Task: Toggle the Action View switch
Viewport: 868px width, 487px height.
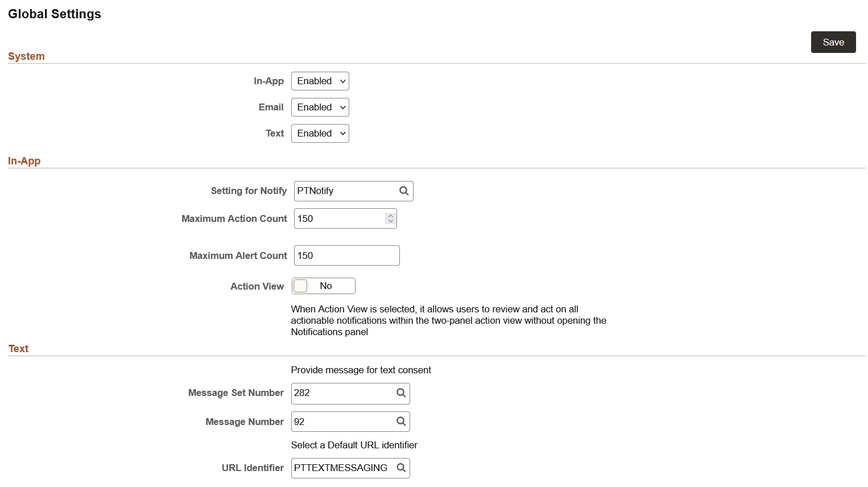Action: click(x=324, y=286)
